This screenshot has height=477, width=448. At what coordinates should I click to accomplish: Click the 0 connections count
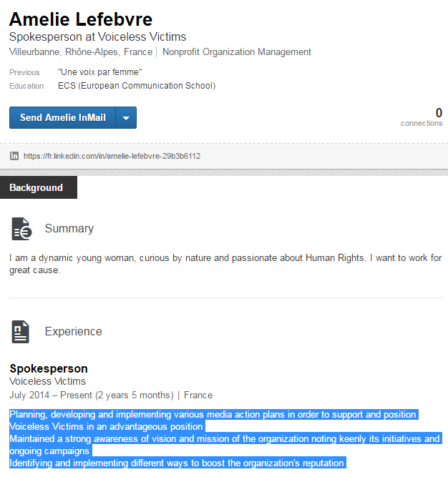click(x=422, y=117)
